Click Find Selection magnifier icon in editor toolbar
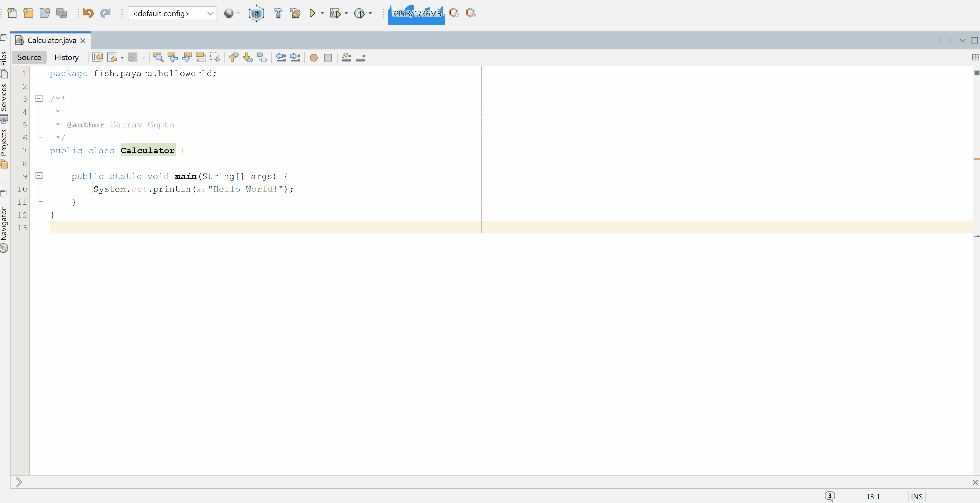Image resolution: width=980 pixels, height=503 pixels. tap(159, 57)
